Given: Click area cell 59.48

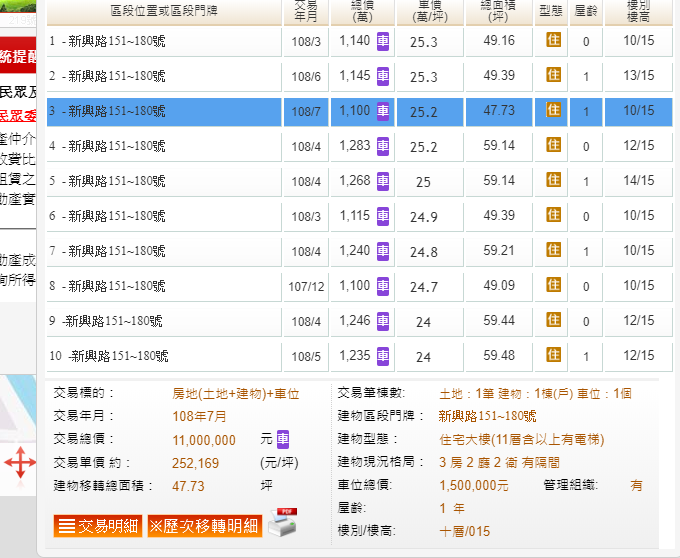Looking at the screenshot, I should pos(499,356).
